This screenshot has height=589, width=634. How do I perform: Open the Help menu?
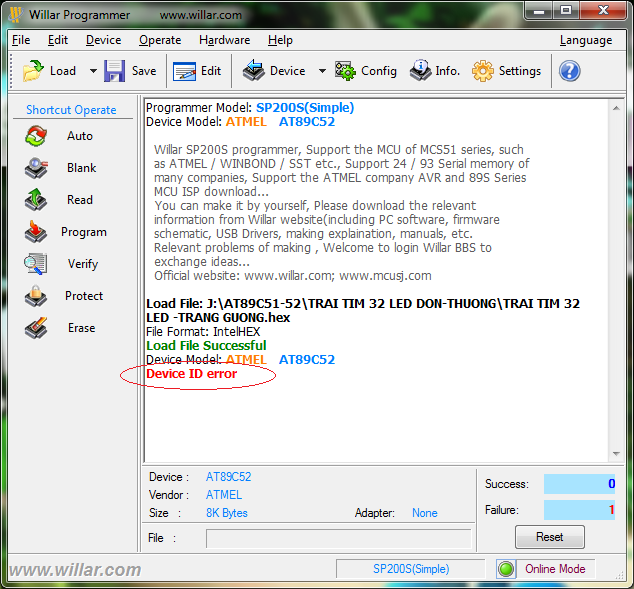pos(280,40)
